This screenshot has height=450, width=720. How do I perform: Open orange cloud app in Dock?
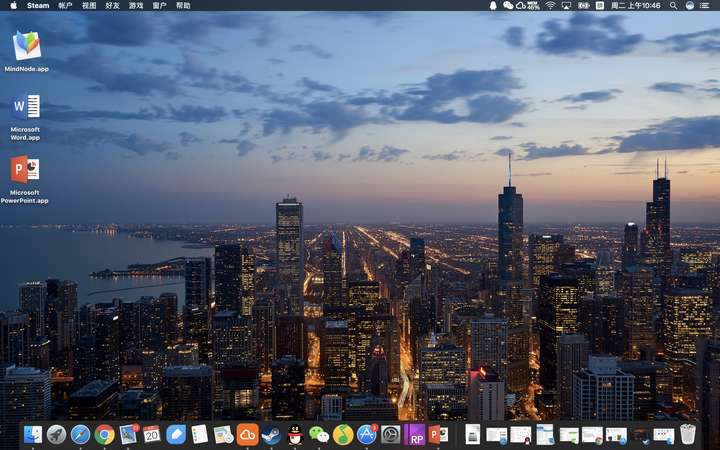[248, 434]
